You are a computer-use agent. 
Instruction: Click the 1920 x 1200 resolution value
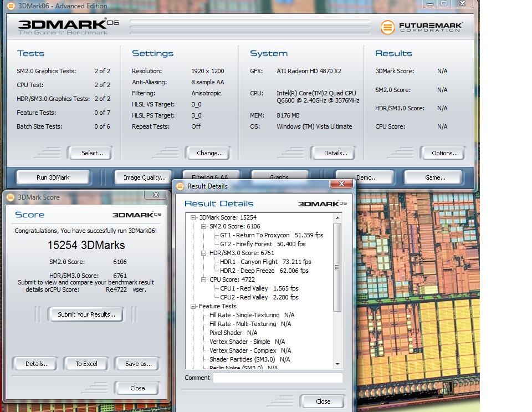(208, 71)
